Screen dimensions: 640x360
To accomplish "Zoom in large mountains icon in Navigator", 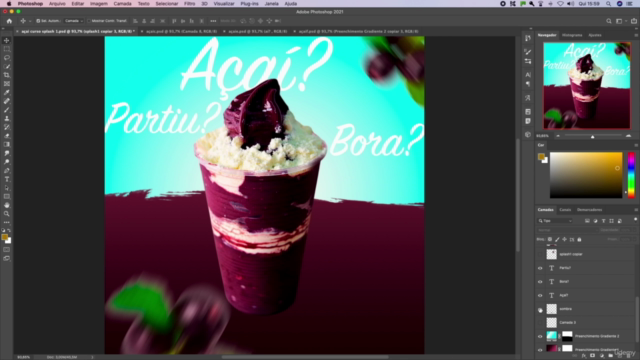I will click(628, 136).
